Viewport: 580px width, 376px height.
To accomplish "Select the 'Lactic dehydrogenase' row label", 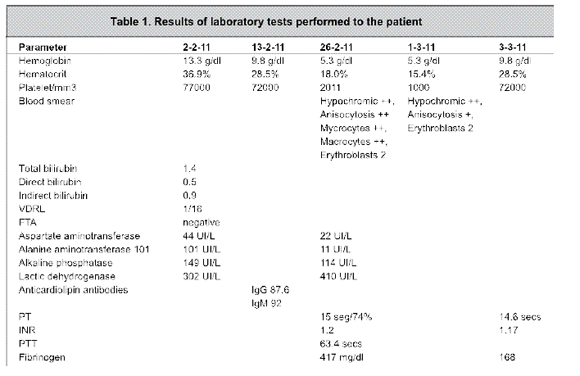I will click(x=67, y=276).
